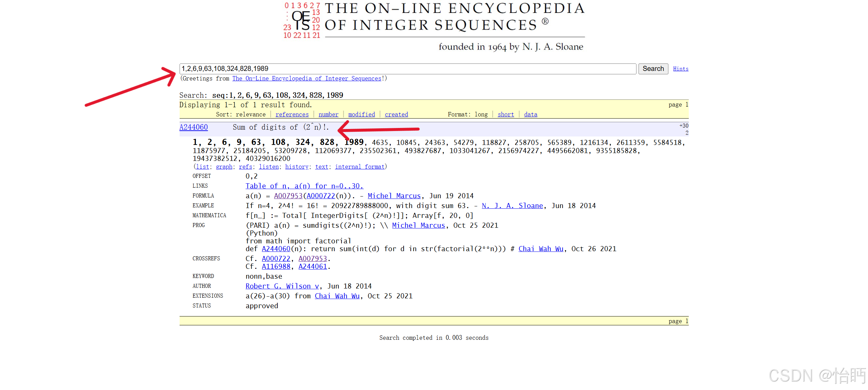Sort results by references
Viewport: 868px width, 390px height.
pos(292,114)
